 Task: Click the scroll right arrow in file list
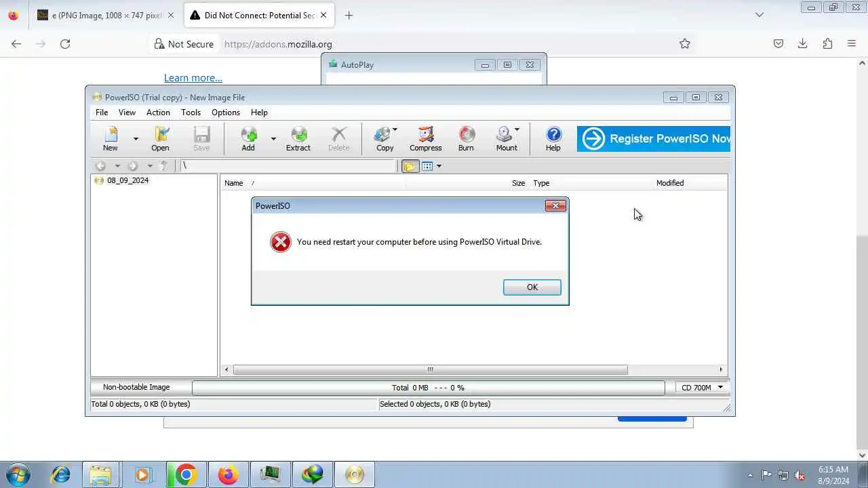[x=721, y=369]
